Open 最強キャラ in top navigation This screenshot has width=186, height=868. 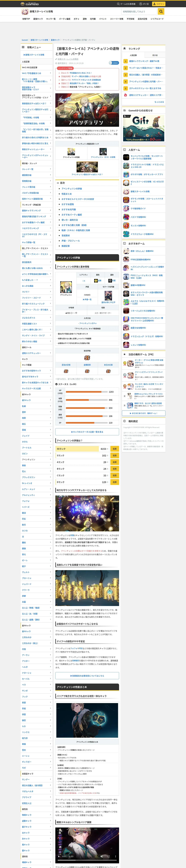(38, 19)
